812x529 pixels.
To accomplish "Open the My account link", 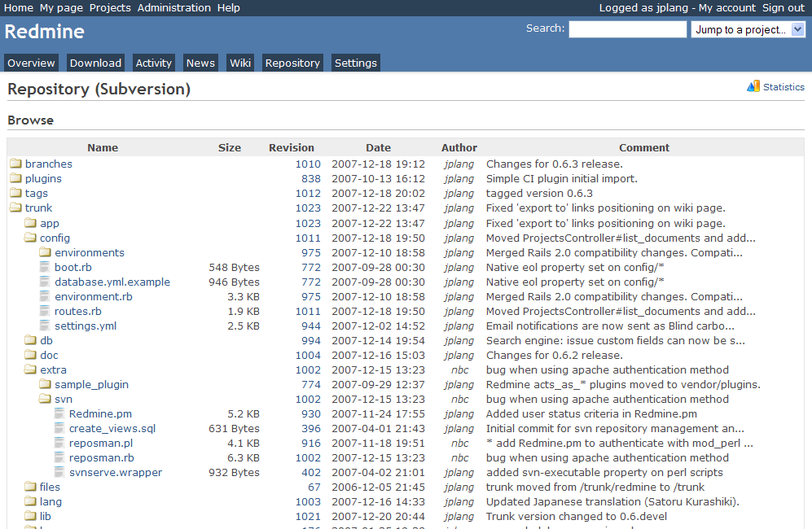I will click(x=726, y=7).
